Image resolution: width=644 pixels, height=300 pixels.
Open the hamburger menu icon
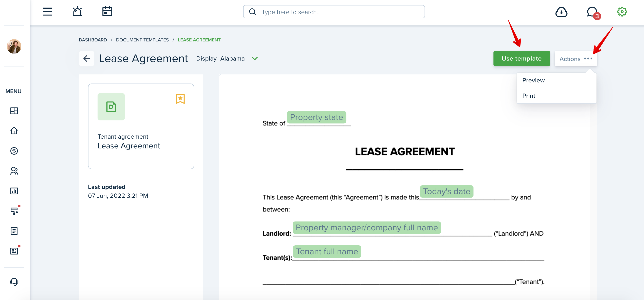[x=47, y=12]
